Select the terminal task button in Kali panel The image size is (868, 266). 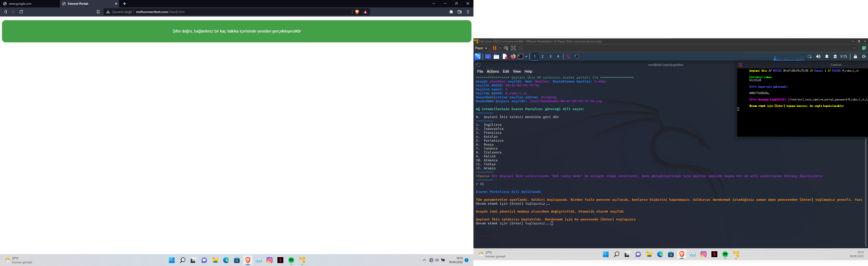(577, 57)
